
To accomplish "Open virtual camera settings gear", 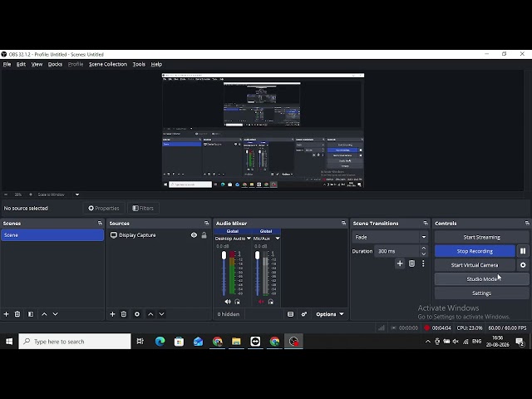I will (x=523, y=265).
